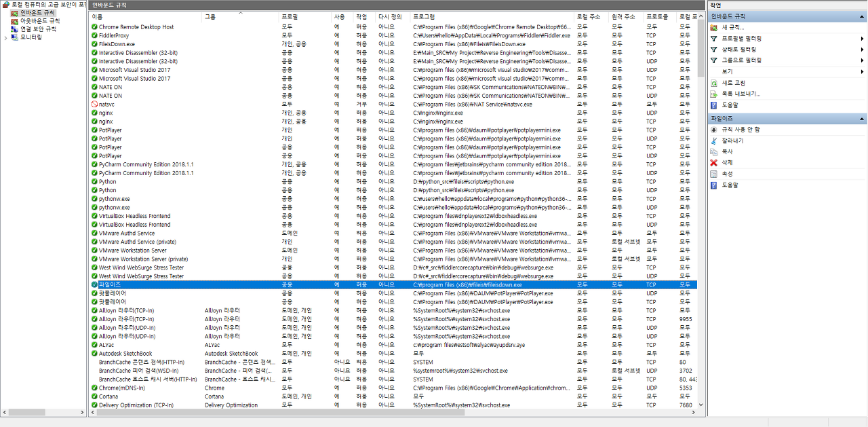Screen dimensions: 868x427
Task: Sort by the 사용 column header
Action: coord(342,16)
